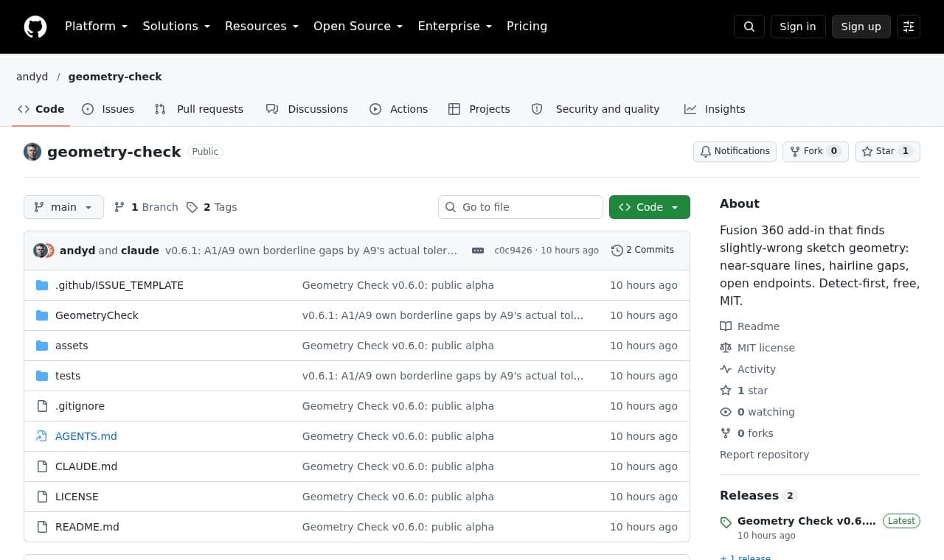This screenshot has width=944, height=560.
Task: Click the Notifications button
Action: click(x=735, y=152)
